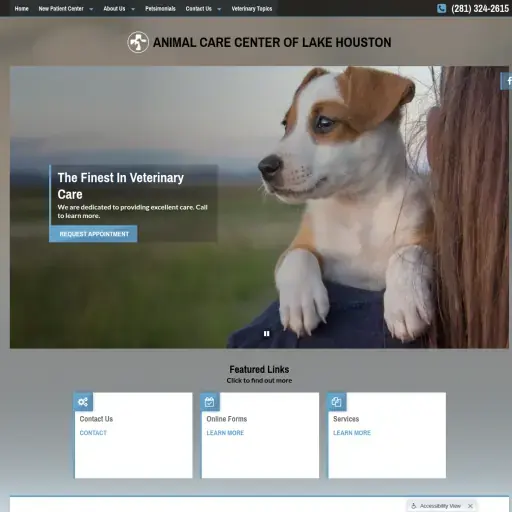
Task: Open Contact Us in the top navigation
Action: coord(199,9)
